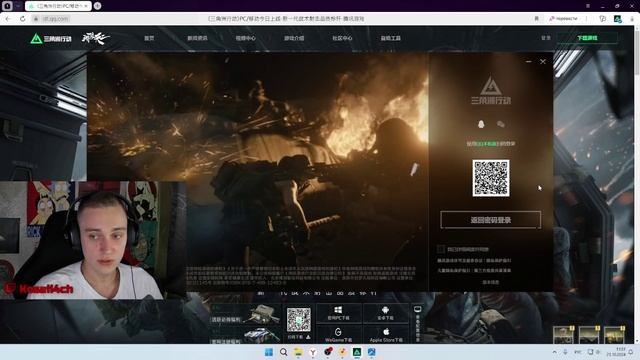Click the promo banner showing a supply crate
The image size is (640, 360).
tap(245, 314)
